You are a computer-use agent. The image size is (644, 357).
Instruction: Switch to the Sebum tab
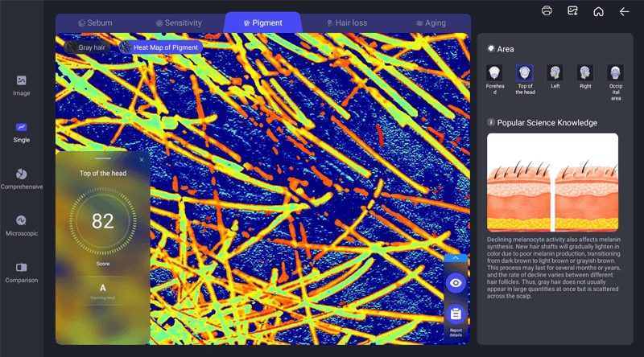95,23
